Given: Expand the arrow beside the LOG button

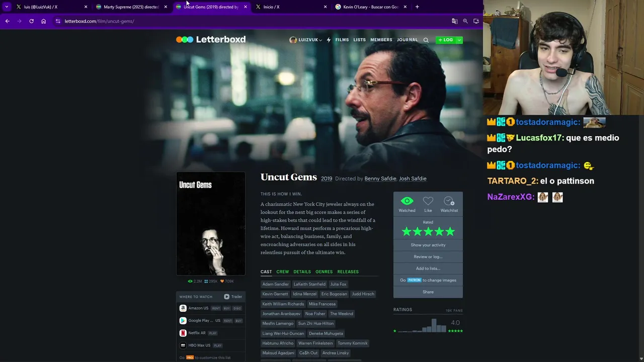Looking at the screenshot, I should point(459,40).
